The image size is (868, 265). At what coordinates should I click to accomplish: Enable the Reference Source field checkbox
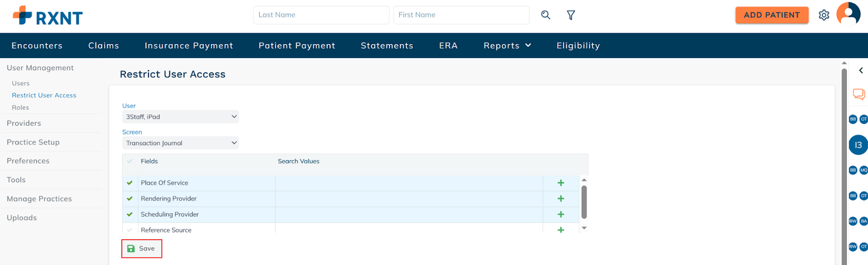pyautogui.click(x=130, y=230)
